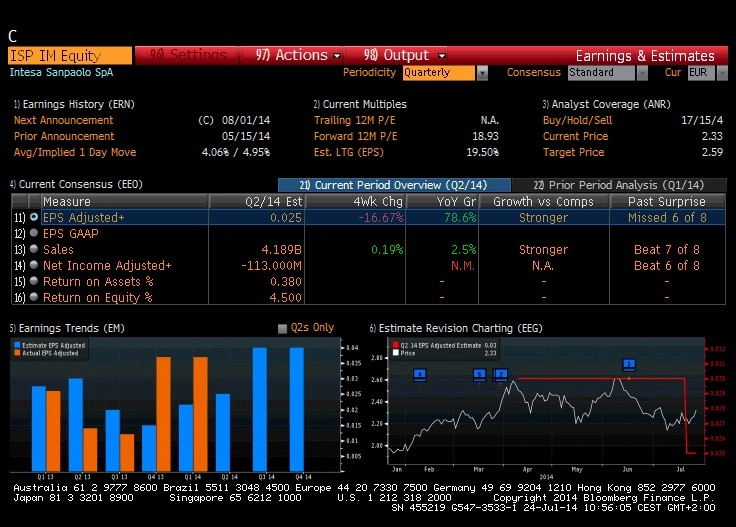
Task: Click the Forward 12M P/E value 18.93
Action: pyautogui.click(x=485, y=136)
